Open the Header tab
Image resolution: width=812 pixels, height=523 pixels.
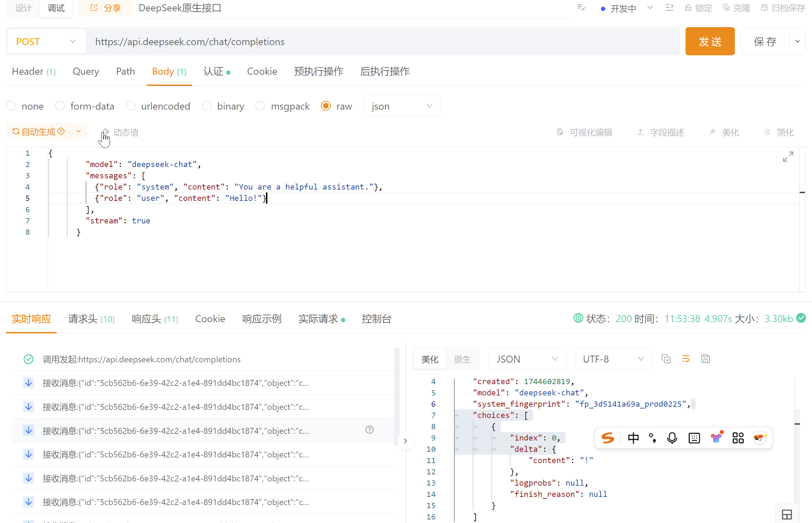pos(34,72)
